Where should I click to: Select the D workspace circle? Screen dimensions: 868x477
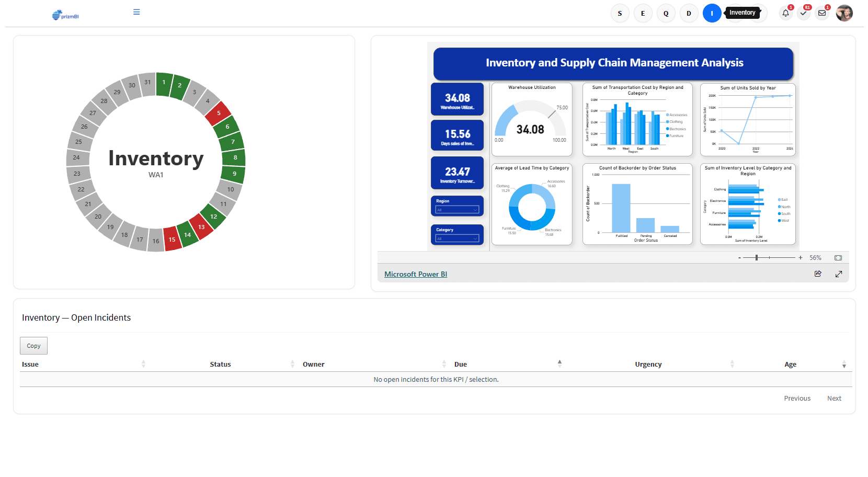689,13
